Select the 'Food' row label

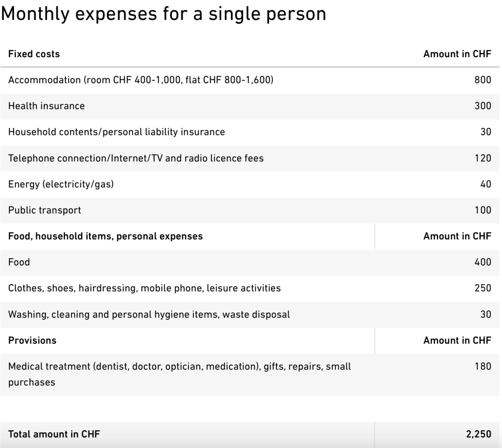(19, 262)
